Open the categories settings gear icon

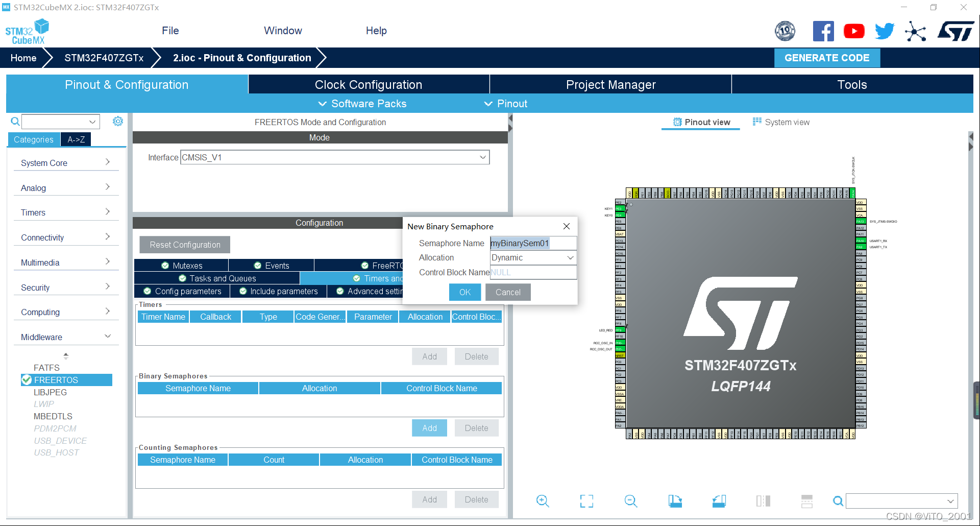tap(118, 121)
